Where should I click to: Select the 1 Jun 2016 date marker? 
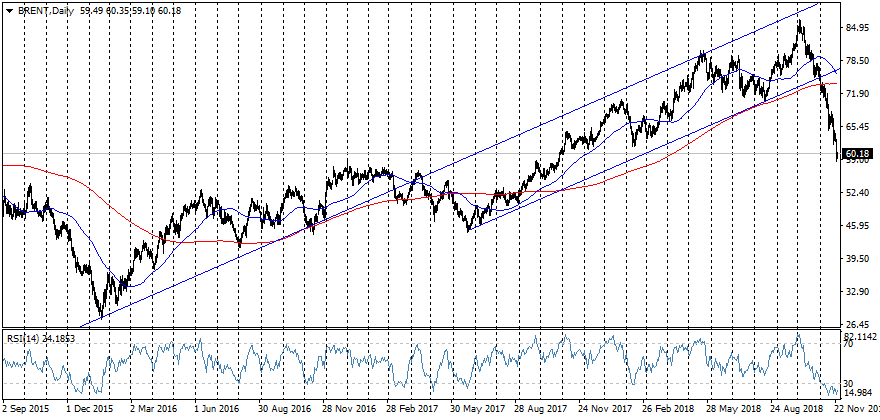click(214, 409)
